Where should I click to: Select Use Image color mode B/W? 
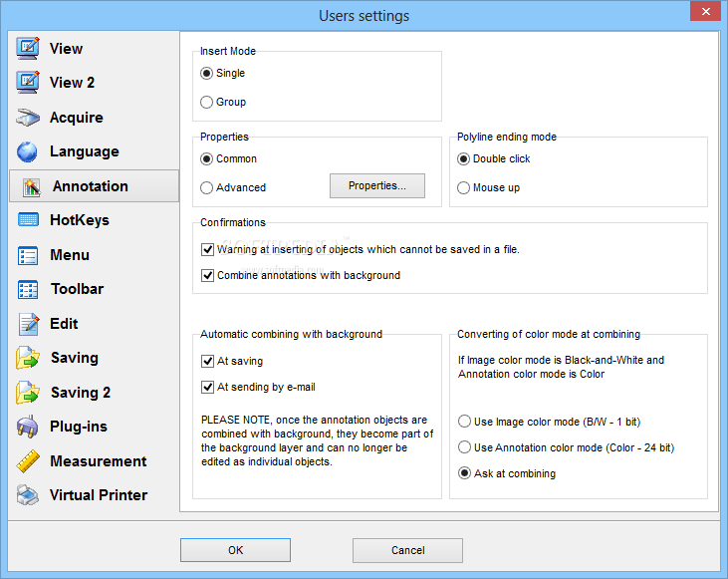464,422
